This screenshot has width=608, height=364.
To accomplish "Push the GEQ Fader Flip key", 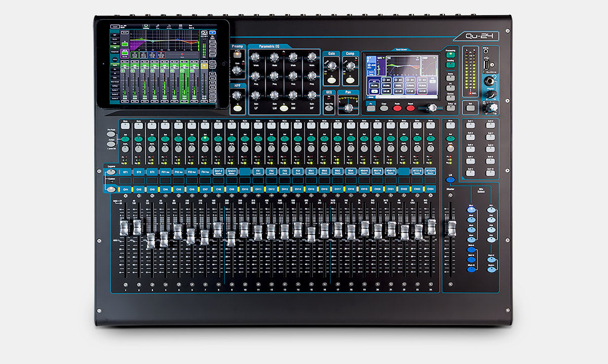I will pos(329,108).
